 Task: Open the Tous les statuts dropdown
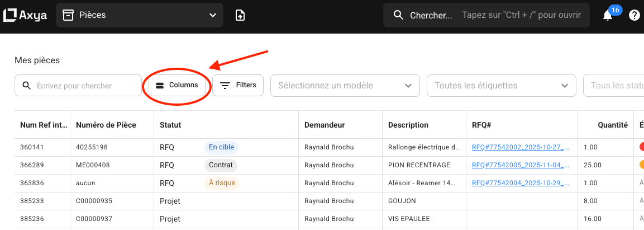tap(613, 86)
